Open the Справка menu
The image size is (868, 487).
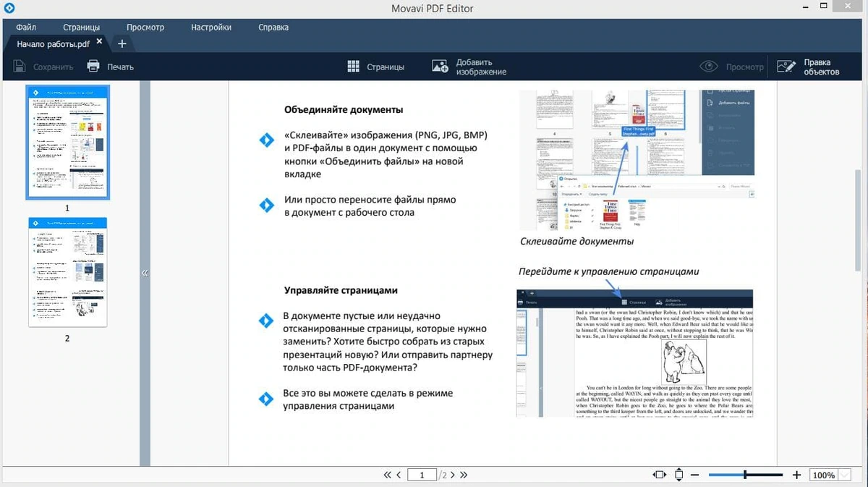click(x=273, y=27)
